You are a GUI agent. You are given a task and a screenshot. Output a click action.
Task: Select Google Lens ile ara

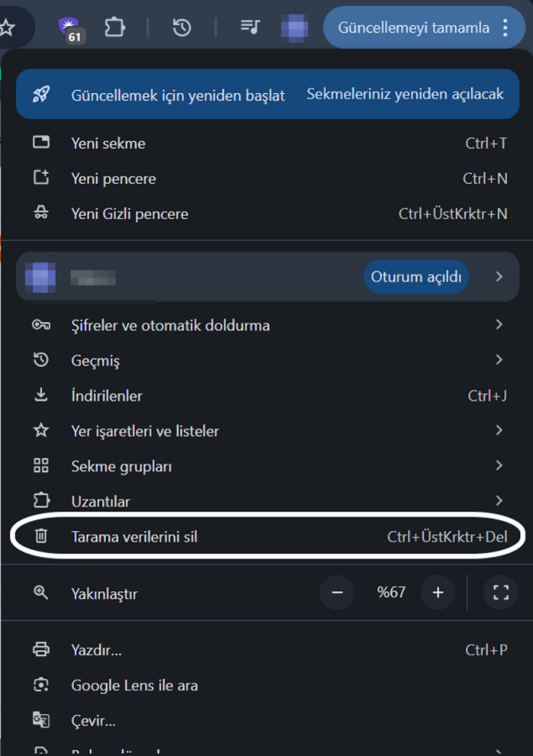click(x=134, y=685)
